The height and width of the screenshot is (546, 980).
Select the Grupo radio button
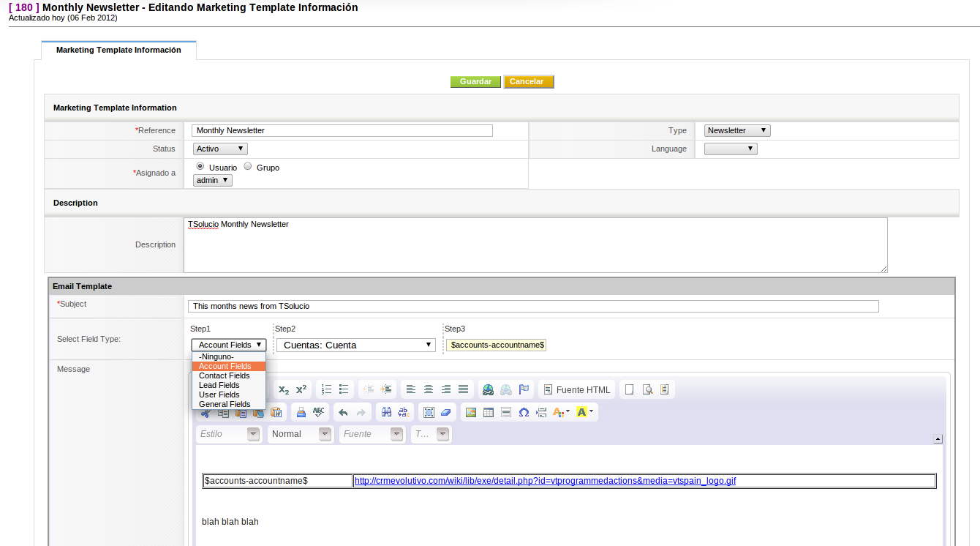point(248,167)
